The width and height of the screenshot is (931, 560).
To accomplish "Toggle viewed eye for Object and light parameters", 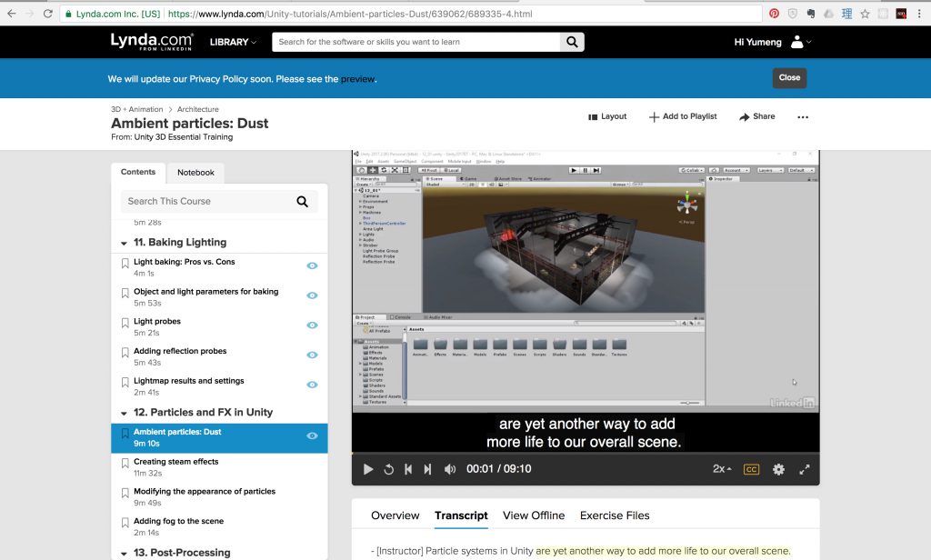I will (x=312, y=295).
